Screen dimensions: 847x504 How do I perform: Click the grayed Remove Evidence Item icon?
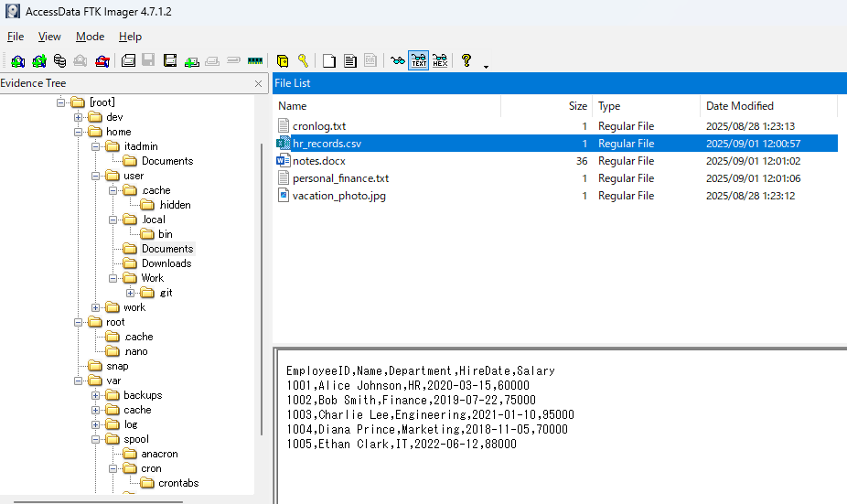(x=80, y=61)
